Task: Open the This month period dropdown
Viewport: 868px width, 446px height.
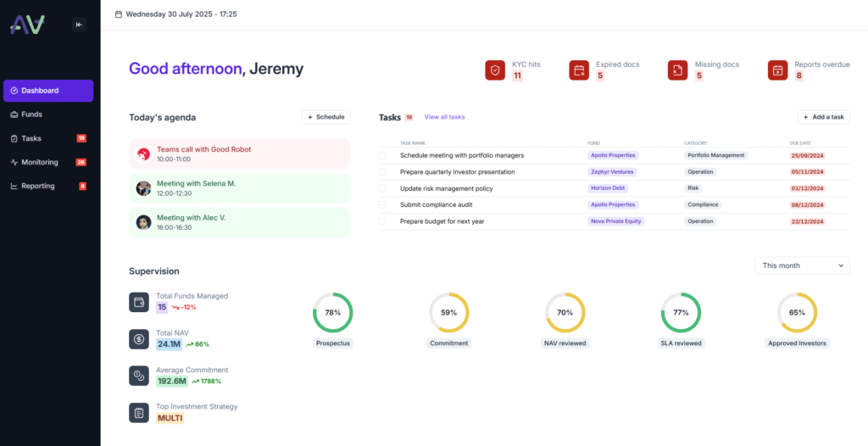Action: tap(802, 265)
